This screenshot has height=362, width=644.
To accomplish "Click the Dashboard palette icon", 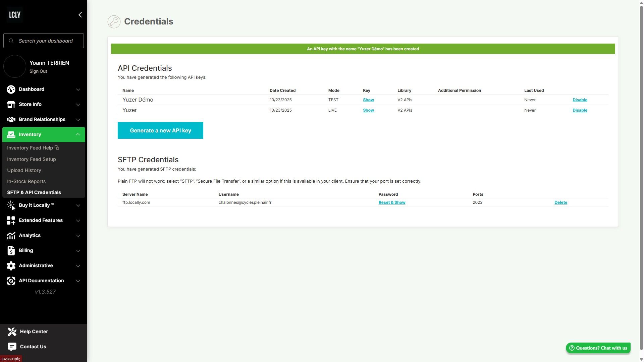I will click(x=11, y=89).
